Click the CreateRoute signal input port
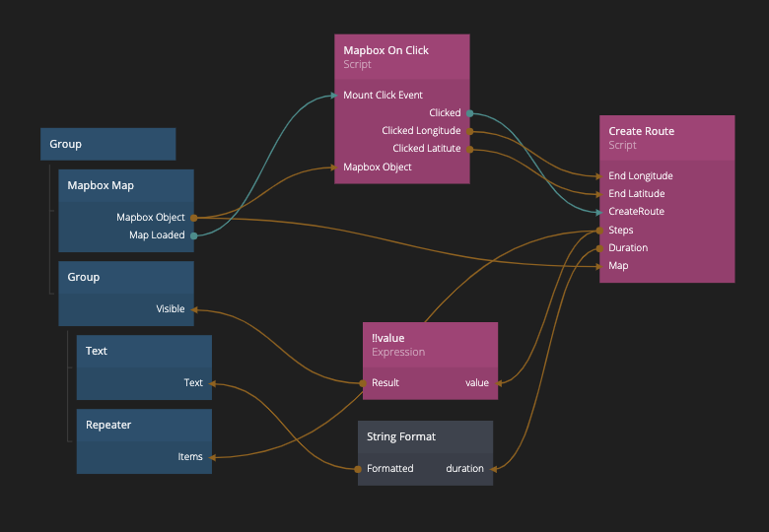Screen dimensions: 769x532 point(600,212)
